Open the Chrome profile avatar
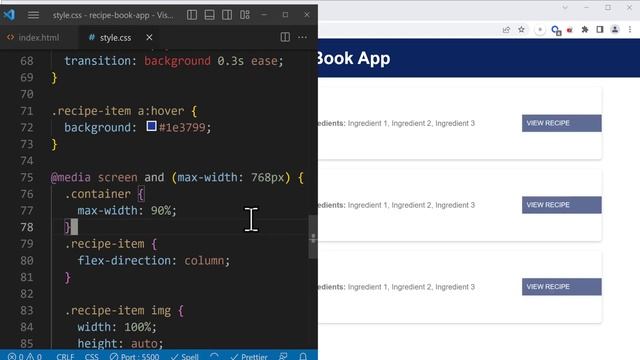The image size is (640, 360). click(x=615, y=29)
